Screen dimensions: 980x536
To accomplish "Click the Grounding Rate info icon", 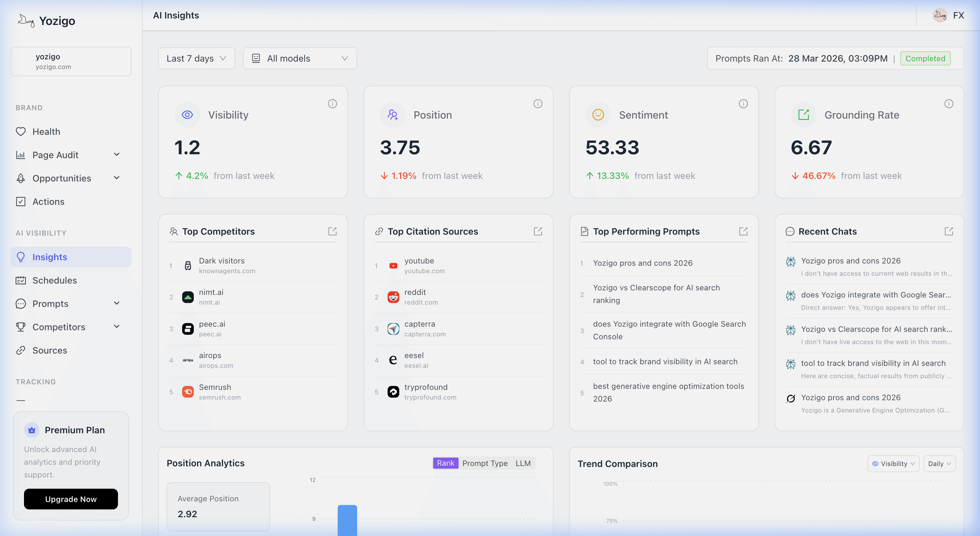I will pos(949,103).
